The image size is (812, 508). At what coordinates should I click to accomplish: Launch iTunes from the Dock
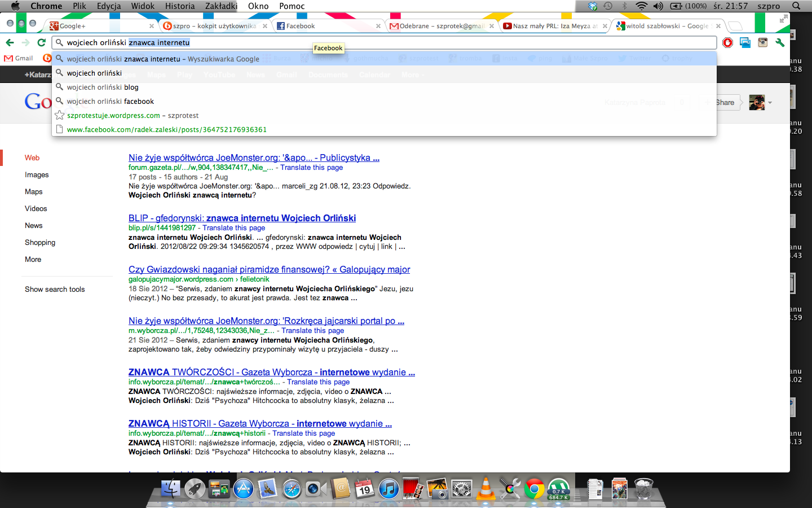389,489
